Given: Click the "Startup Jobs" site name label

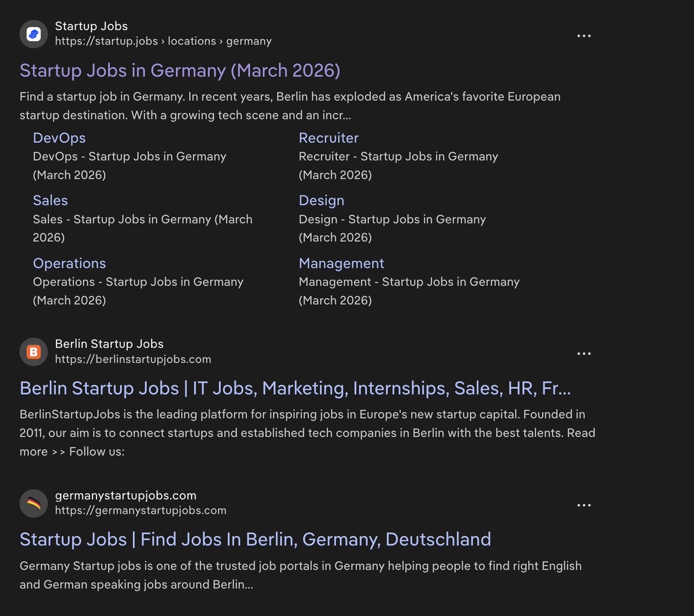Looking at the screenshot, I should pos(91,25).
